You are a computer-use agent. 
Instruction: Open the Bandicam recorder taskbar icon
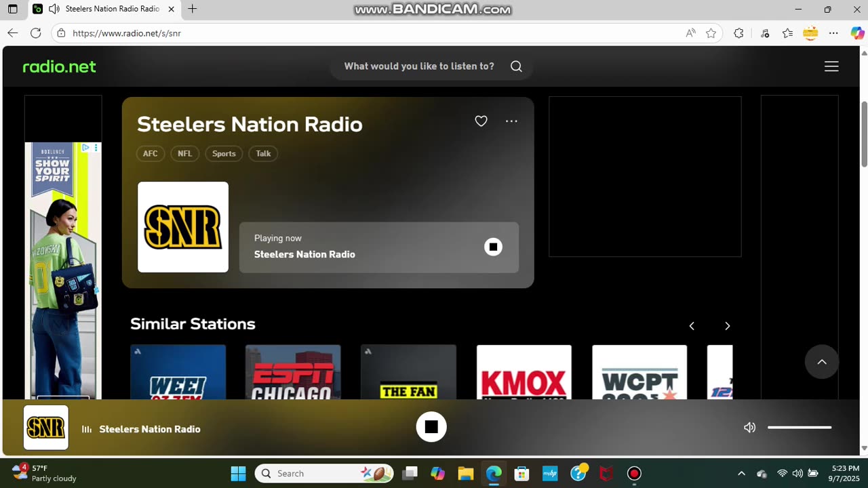(634, 473)
